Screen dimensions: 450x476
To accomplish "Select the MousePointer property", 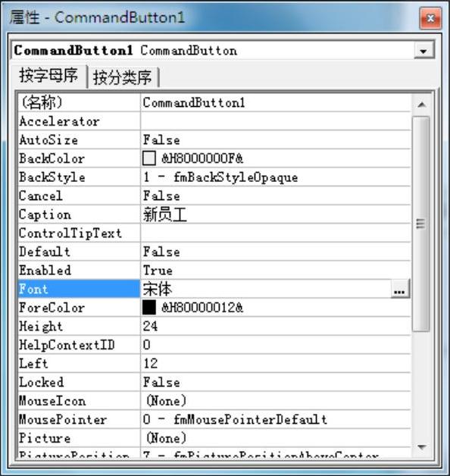I will click(79, 419).
